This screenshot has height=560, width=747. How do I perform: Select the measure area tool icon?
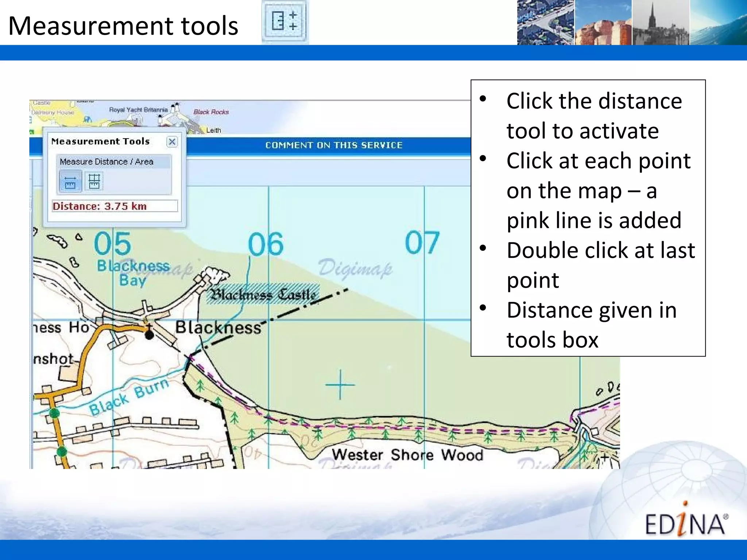[x=94, y=182]
